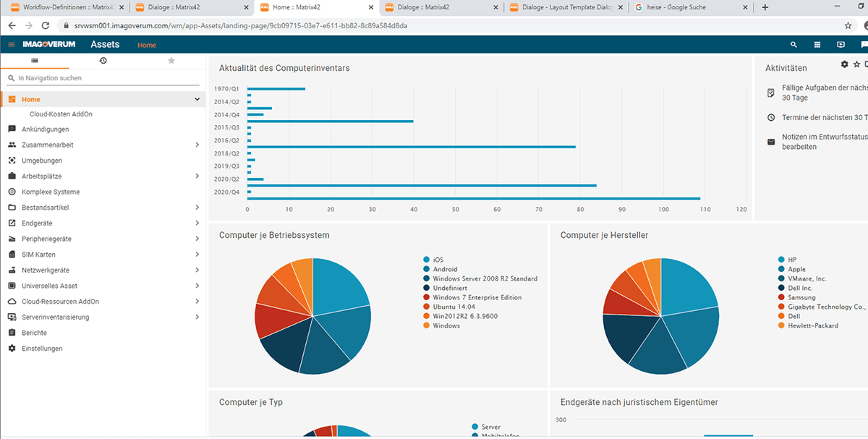This screenshot has width=868, height=439.
Task: Open Notizen im Entwurfsstatus bearbeiten activity
Action: point(825,142)
